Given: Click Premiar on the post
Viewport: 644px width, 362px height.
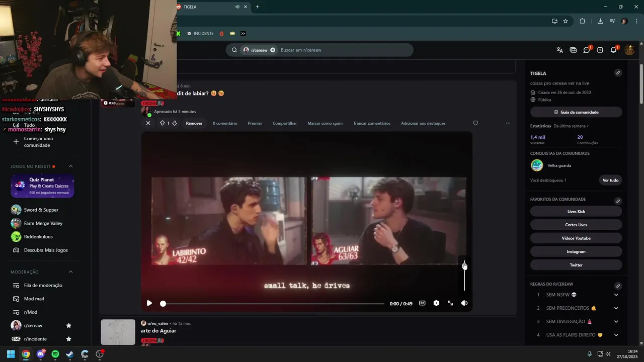Looking at the screenshot, I should [255, 123].
